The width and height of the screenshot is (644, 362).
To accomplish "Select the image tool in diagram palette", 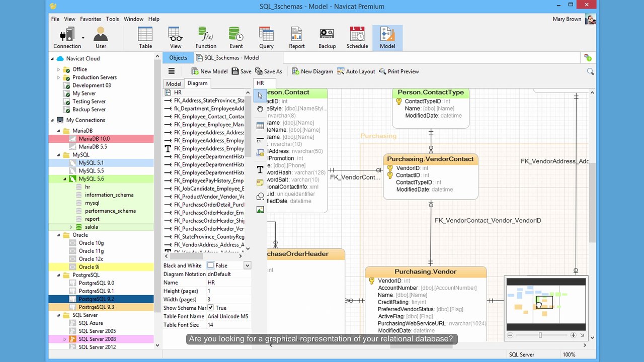I will [x=260, y=210].
